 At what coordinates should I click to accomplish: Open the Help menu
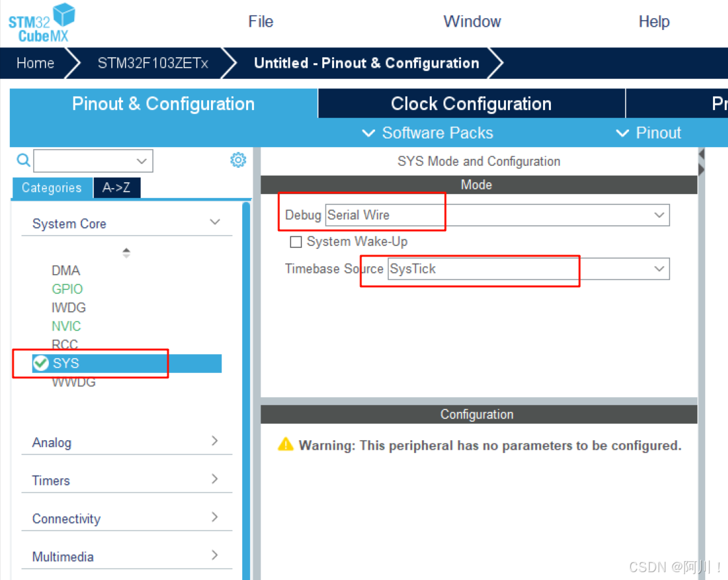coord(654,21)
